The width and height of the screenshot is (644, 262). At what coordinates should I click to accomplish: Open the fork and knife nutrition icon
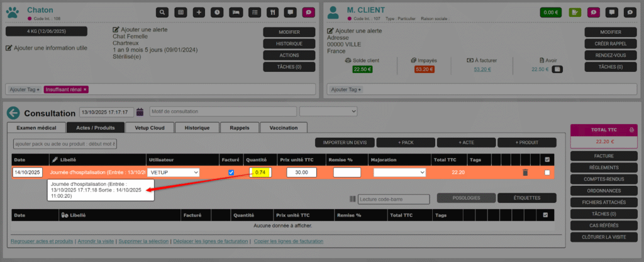point(272,12)
